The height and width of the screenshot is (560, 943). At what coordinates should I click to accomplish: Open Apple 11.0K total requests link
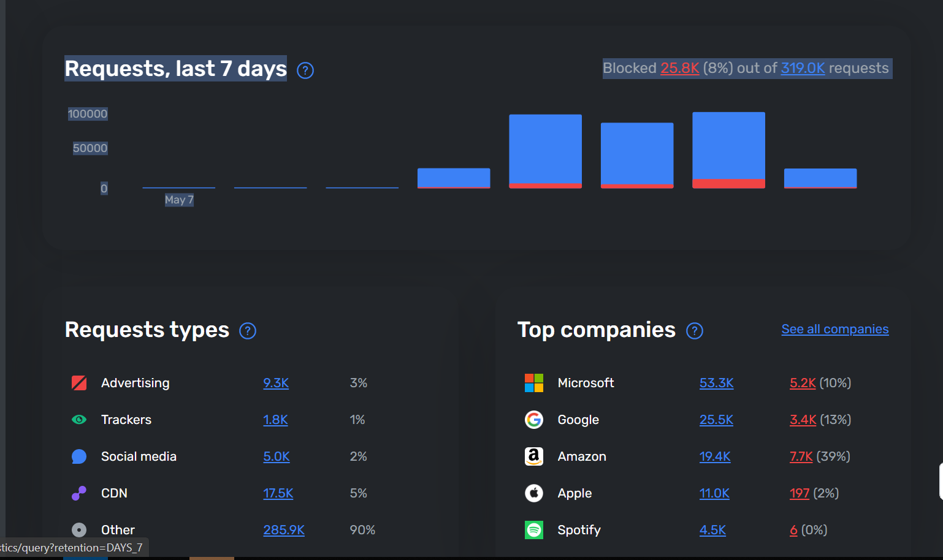tap(714, 493)
